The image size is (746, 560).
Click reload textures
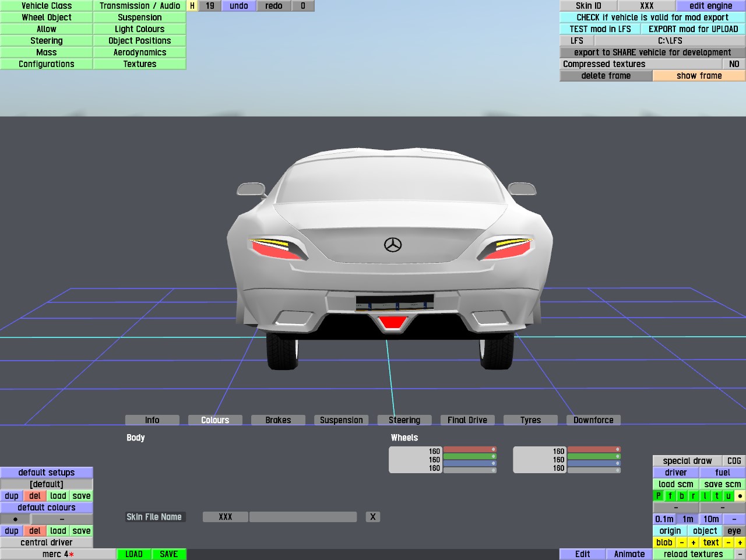[694, 554]
